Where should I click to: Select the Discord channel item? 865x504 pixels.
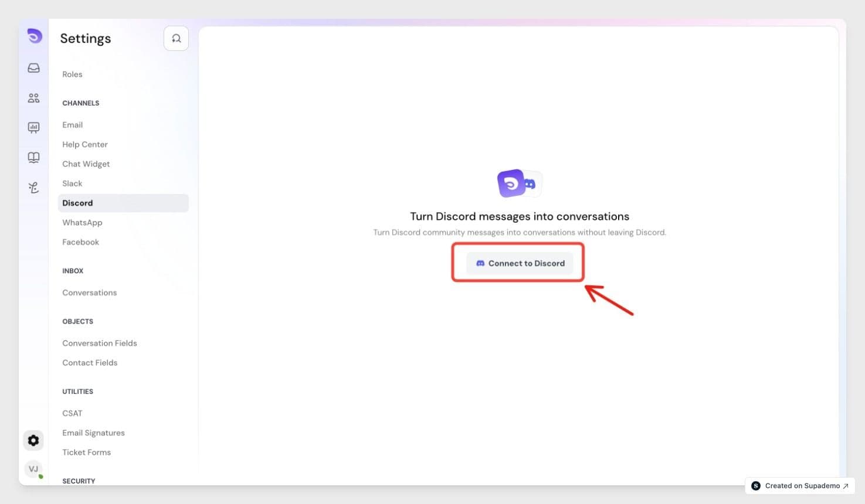(x=123, y=203)
